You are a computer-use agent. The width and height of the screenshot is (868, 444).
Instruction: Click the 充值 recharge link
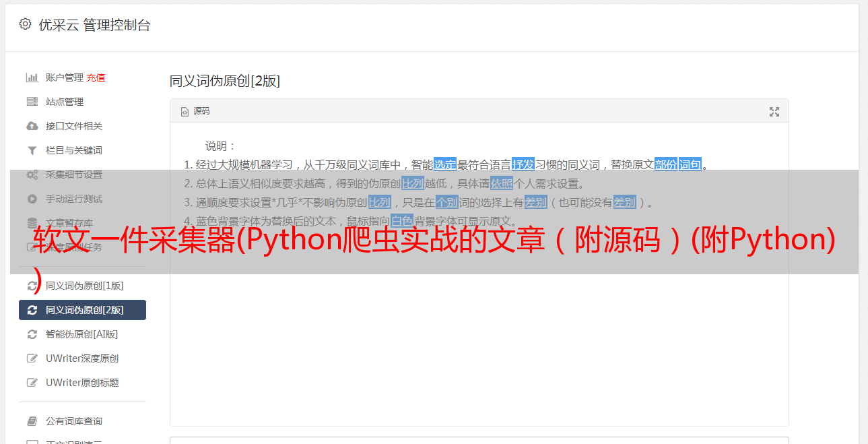coord(96,77)
